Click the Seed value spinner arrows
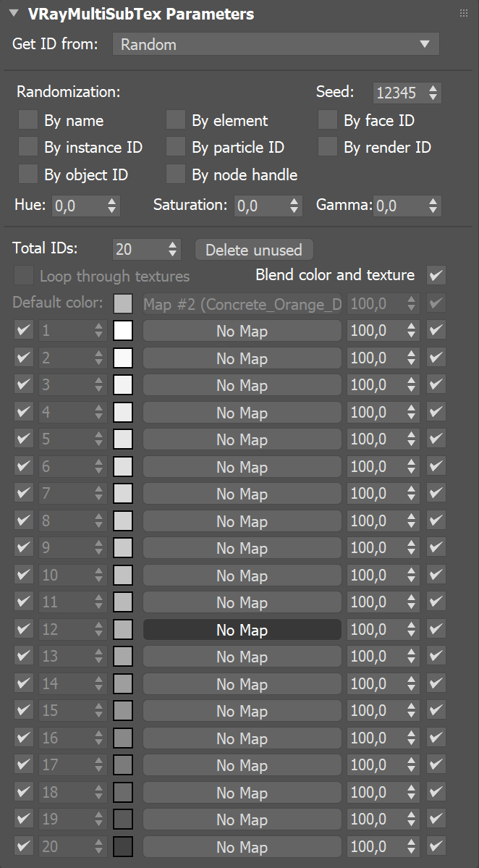This screenshot has width=479, height=868. coord(433,93)
